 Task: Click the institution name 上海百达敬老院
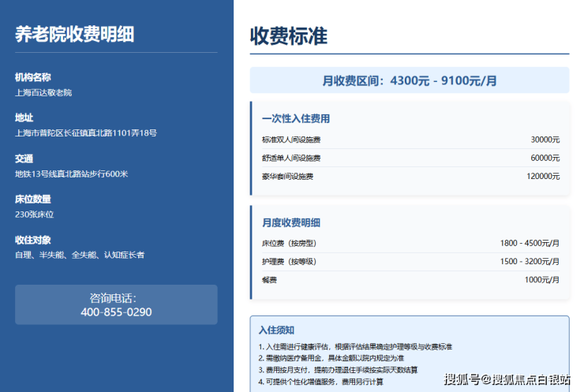pos(43,93)
